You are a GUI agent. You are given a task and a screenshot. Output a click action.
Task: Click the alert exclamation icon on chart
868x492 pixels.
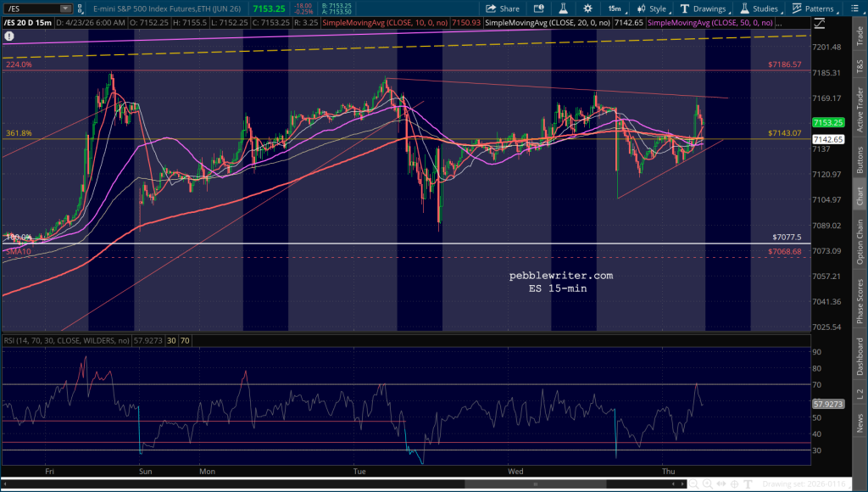point(9,36)
